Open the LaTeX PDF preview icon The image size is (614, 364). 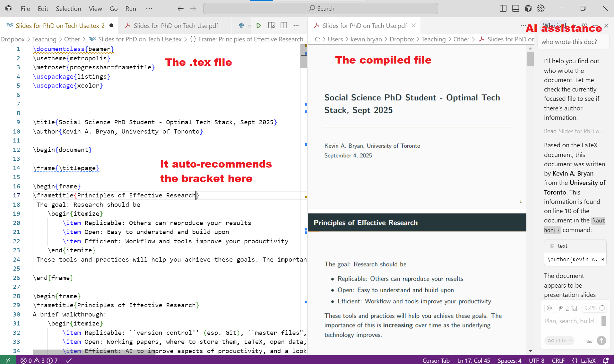tap(271, 25)
